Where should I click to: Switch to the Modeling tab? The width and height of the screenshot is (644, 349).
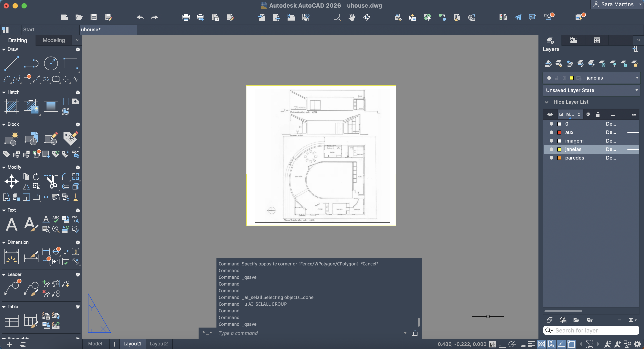point(53,40)
